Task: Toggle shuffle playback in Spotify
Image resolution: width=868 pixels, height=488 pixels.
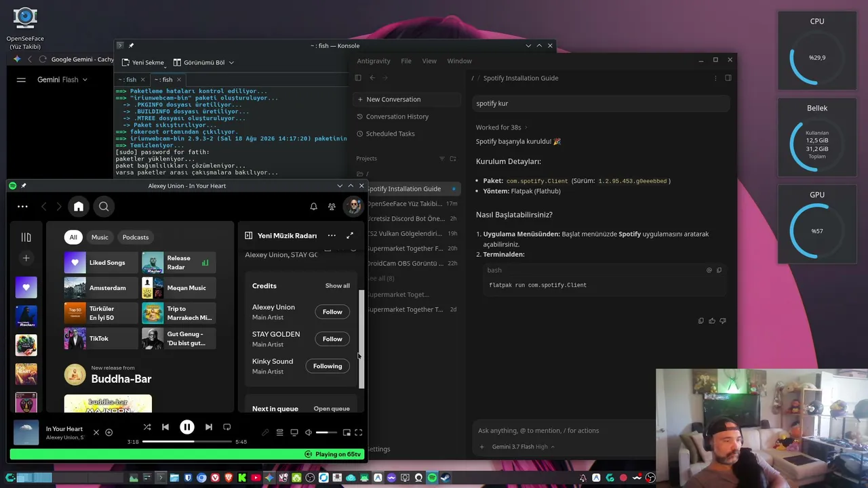Action: tap(147, 427)
